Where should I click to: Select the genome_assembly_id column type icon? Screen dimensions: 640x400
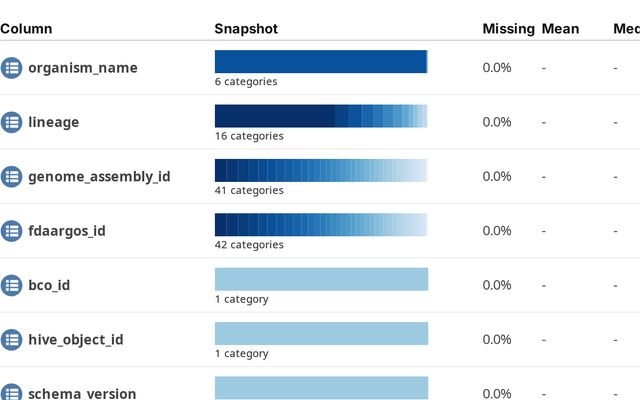11,176
